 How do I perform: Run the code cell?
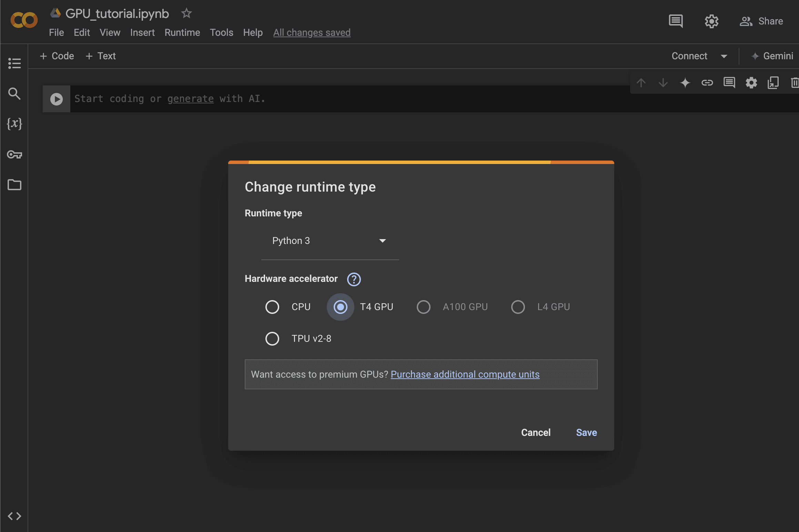click(x=57, y=99)
